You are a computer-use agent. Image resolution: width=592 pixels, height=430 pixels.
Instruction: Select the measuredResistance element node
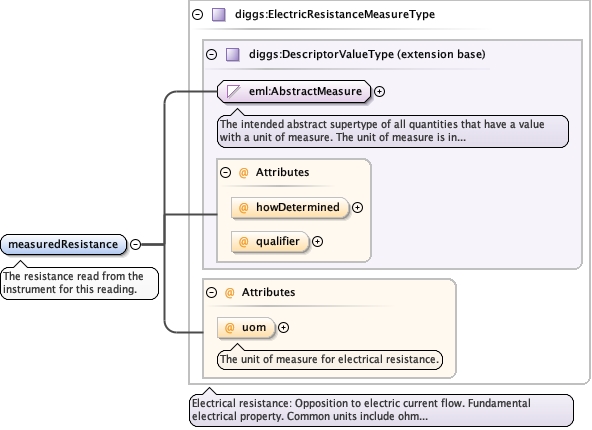click(63, 244)
